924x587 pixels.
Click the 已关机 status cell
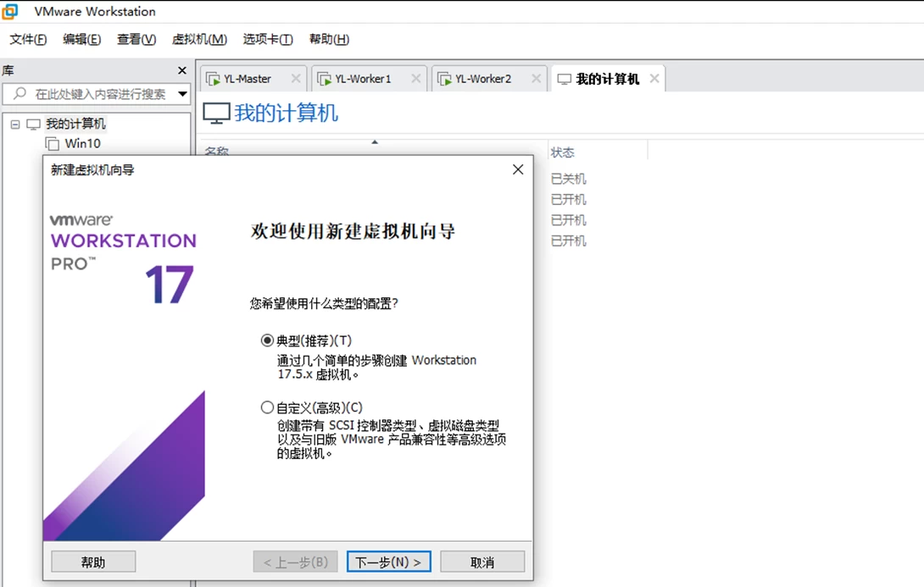click(568, 179)
